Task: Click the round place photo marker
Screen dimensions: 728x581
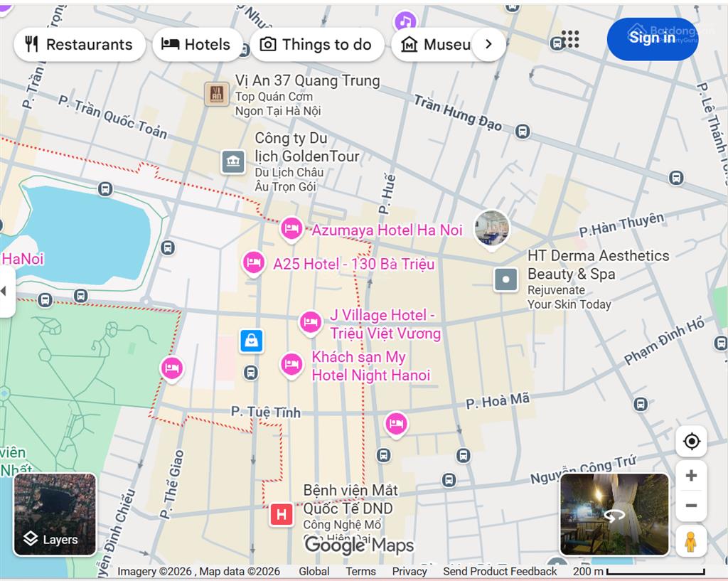Action: point(492,229)
